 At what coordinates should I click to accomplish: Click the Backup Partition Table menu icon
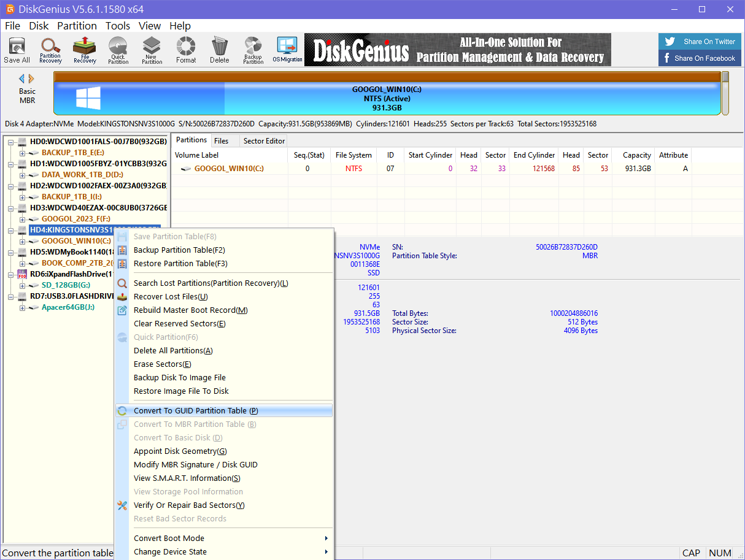coord(122,250)
